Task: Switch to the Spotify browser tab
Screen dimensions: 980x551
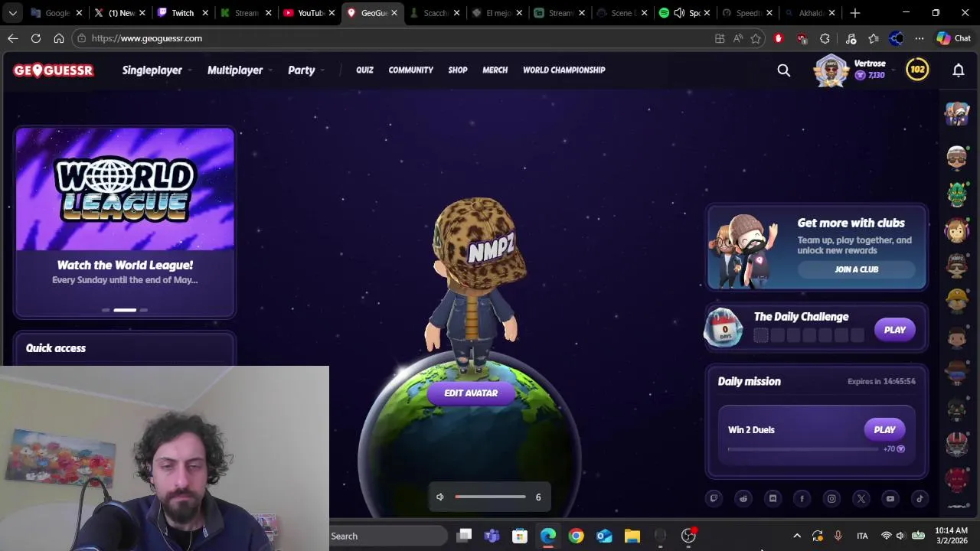Action: pyautogui.click(x=685, y=13)
